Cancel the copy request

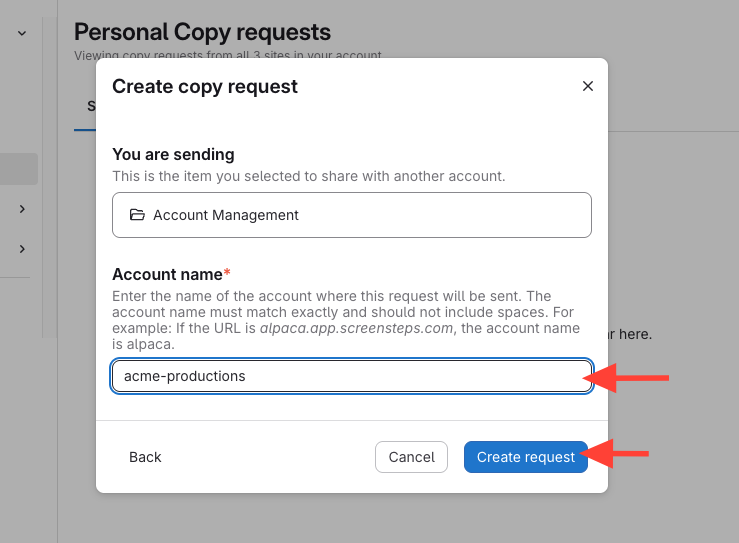(x=411, y=457)
